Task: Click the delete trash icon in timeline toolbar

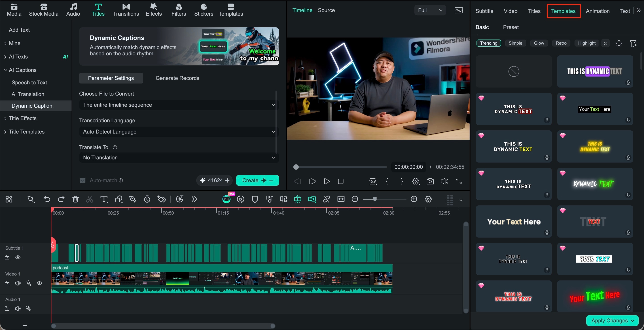Action: click(76, 199)
